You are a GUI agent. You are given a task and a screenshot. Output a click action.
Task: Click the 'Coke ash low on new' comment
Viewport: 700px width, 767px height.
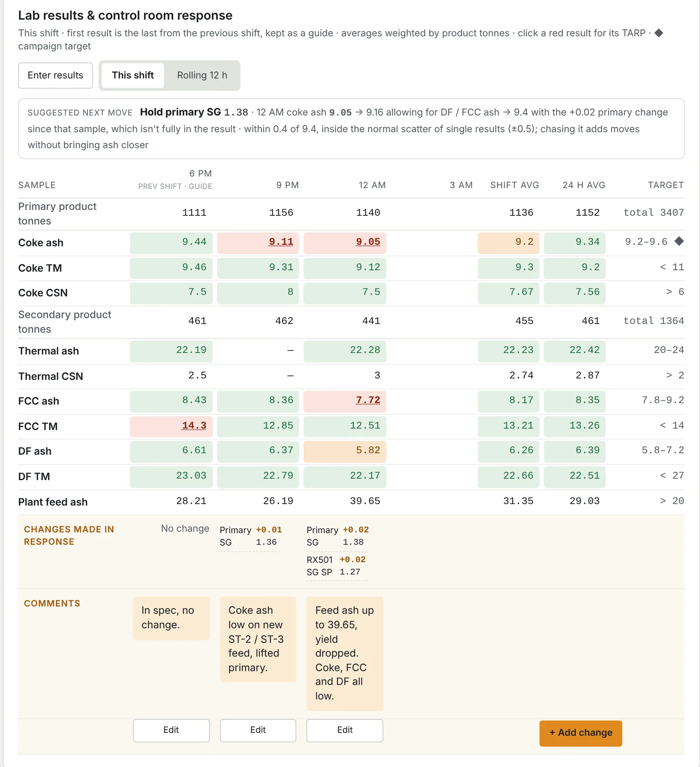258,639
